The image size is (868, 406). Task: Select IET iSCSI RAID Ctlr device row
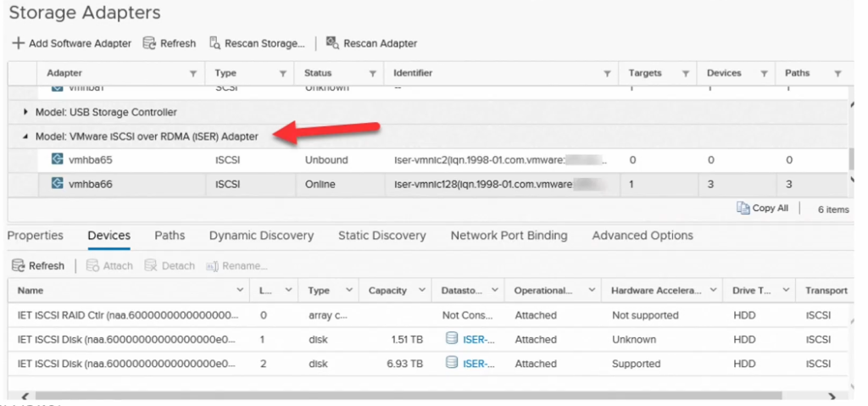(x=427, y=315)
